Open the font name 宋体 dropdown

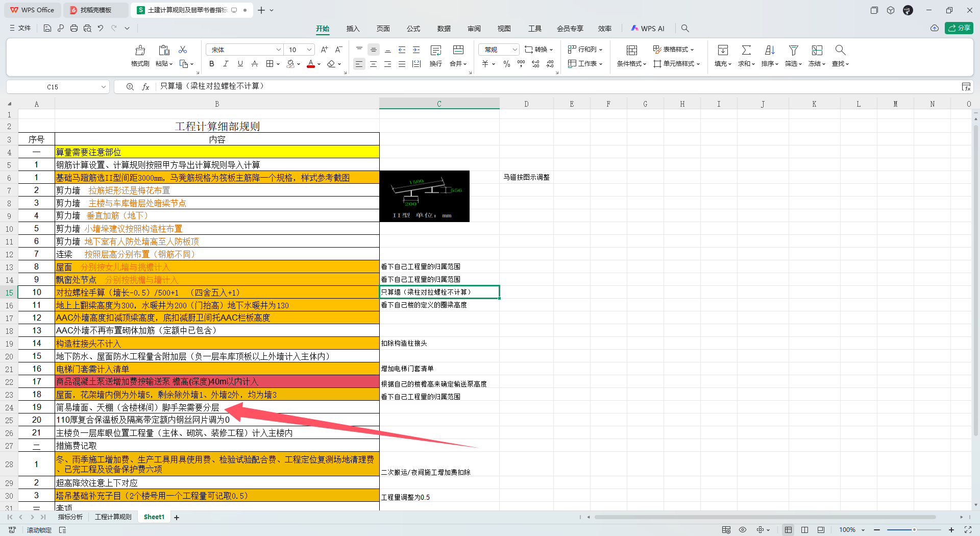[x=279, y=50]
